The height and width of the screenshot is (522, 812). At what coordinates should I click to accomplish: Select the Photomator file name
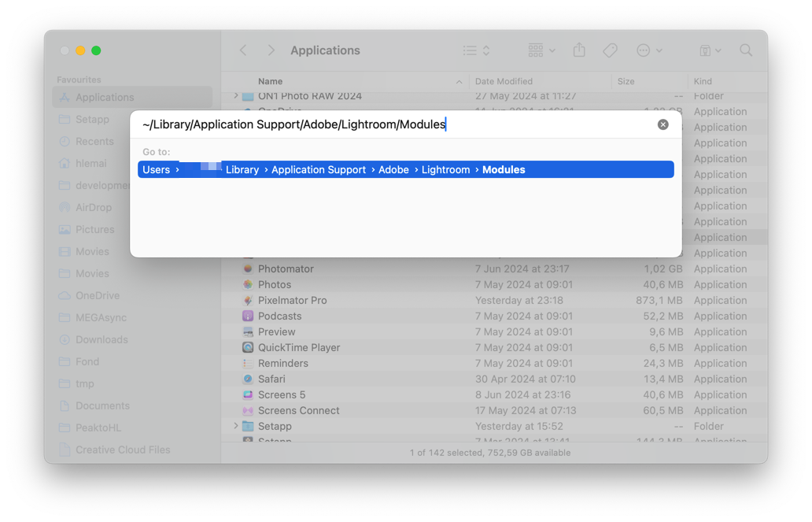286,268
